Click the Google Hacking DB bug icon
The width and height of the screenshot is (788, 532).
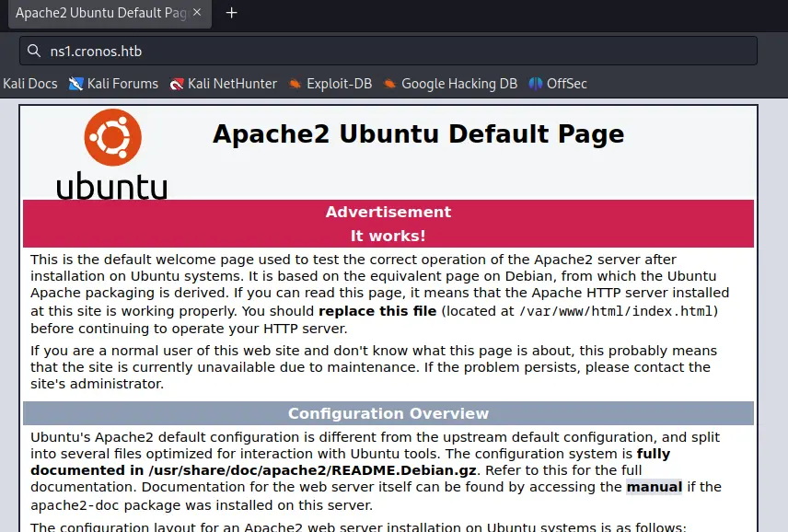389,84
